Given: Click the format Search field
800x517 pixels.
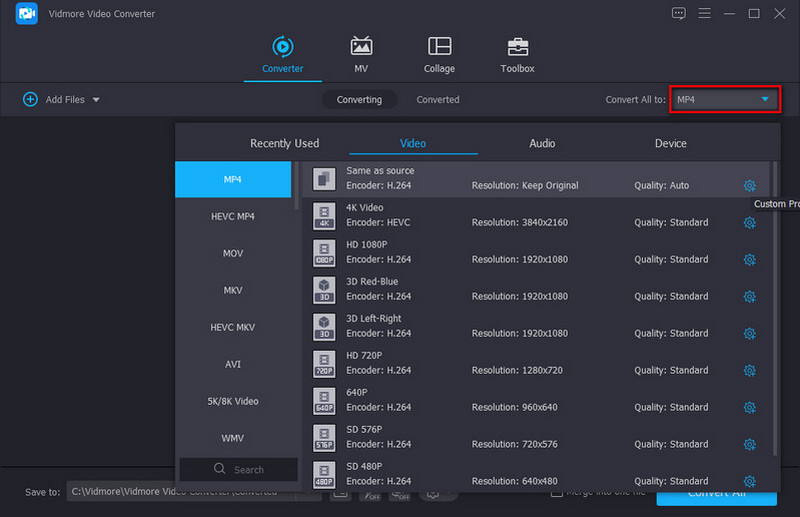Looking at the screenshot, I should click(238, 470).
